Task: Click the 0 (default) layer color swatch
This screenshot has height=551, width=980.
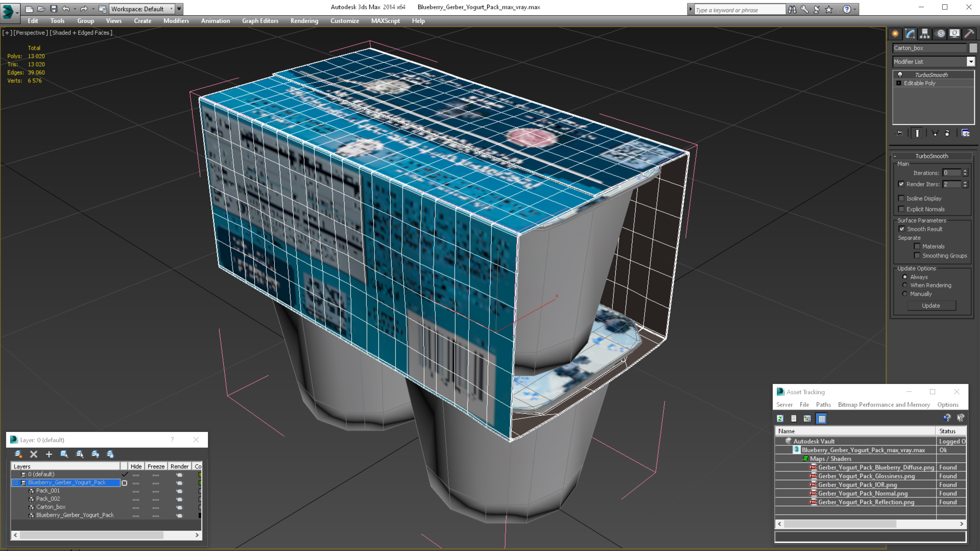Action: coord(200,474)
